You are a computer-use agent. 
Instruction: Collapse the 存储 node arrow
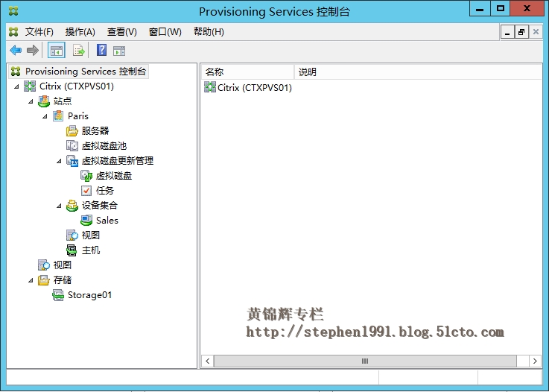[31, 281]
